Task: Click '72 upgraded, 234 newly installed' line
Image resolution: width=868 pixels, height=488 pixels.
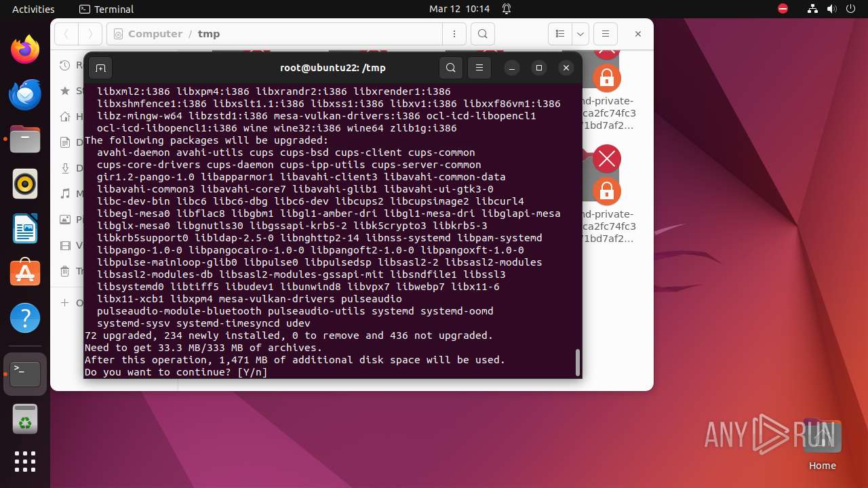Action: 289,335
